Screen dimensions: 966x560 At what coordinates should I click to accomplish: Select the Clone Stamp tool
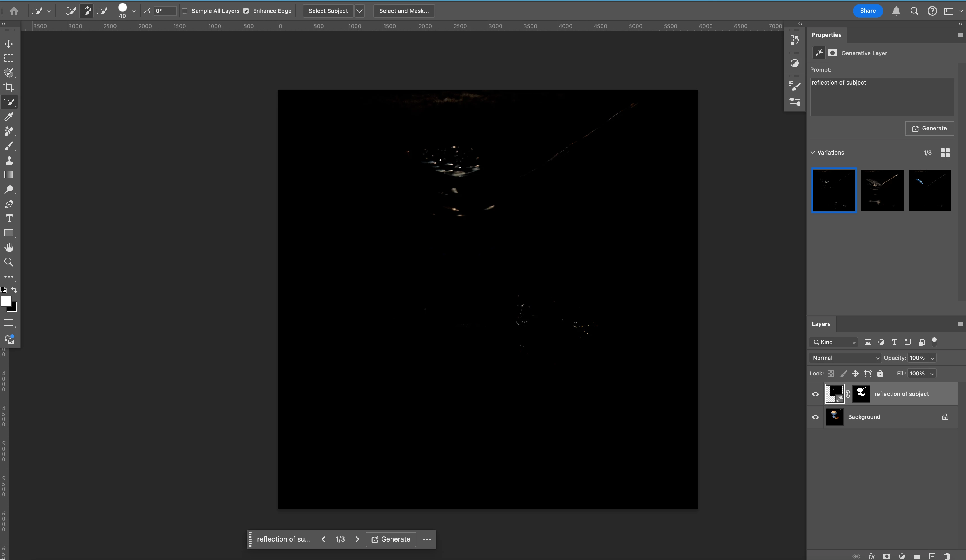pyautogui.click(x=9, y=160)
